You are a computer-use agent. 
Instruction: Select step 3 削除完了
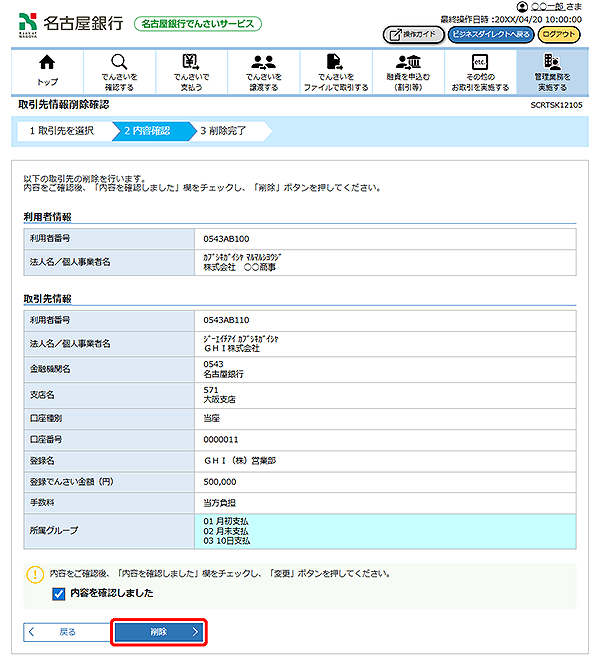pyautogui.click(x=228, y=130)
